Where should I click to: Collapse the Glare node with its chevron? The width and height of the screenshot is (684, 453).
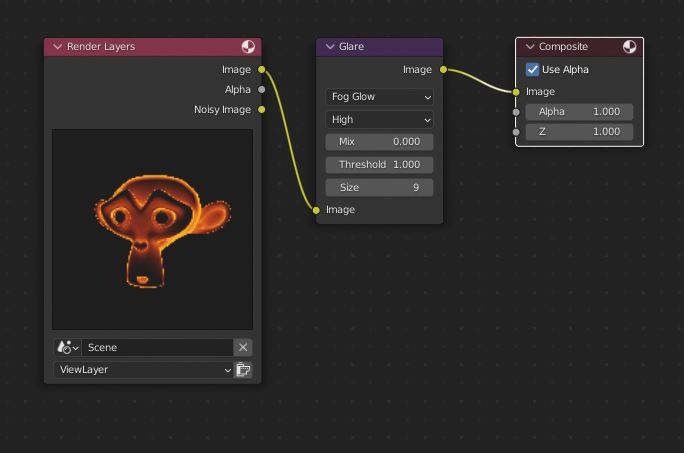coord(330,47)
